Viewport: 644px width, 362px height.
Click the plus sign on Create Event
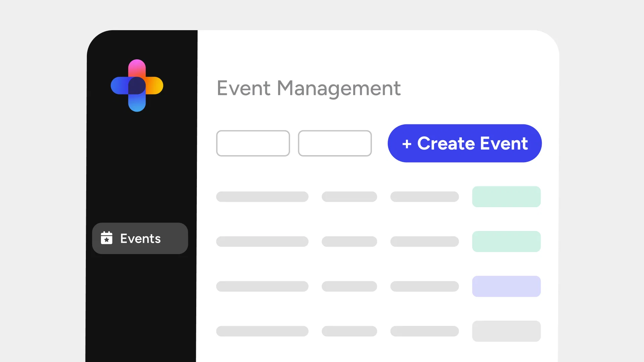click(407, 144)
